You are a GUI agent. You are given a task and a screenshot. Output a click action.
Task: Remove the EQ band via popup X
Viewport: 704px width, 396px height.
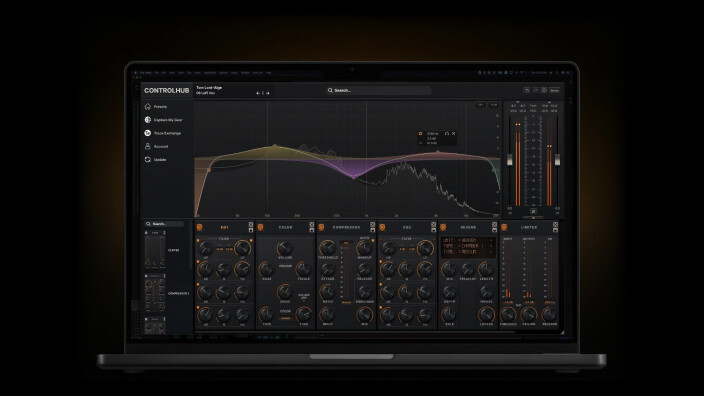pyautogui.click(x=453, y=133)
